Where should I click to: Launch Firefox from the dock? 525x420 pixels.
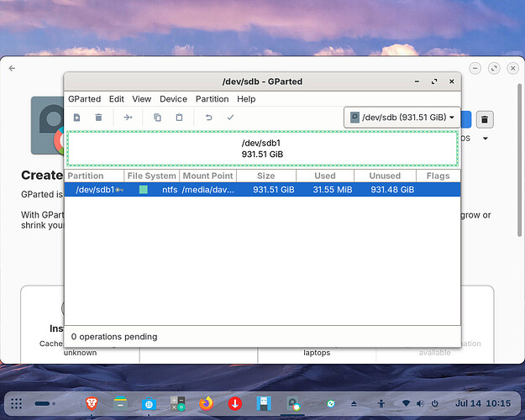207,403
